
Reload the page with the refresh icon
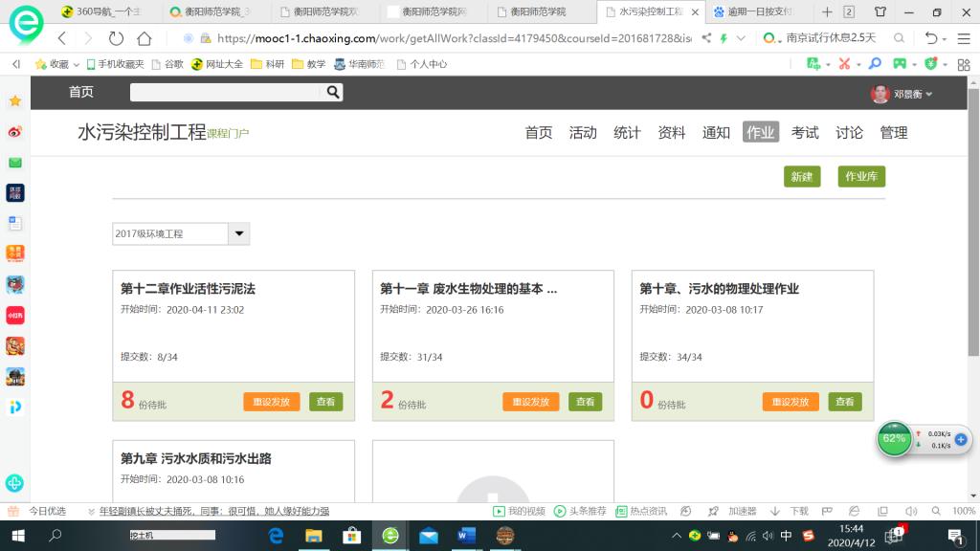116,38
